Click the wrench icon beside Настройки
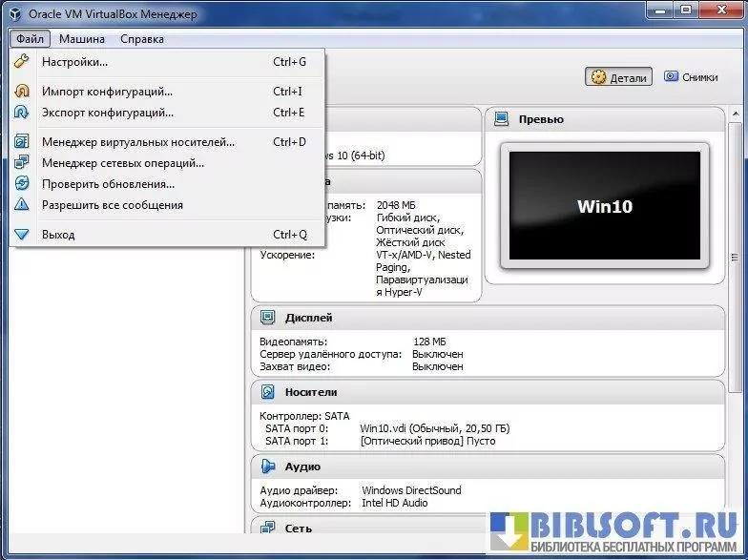Image resolution: width=748 pixels, height=560 pixels. (x=22, y=62)
